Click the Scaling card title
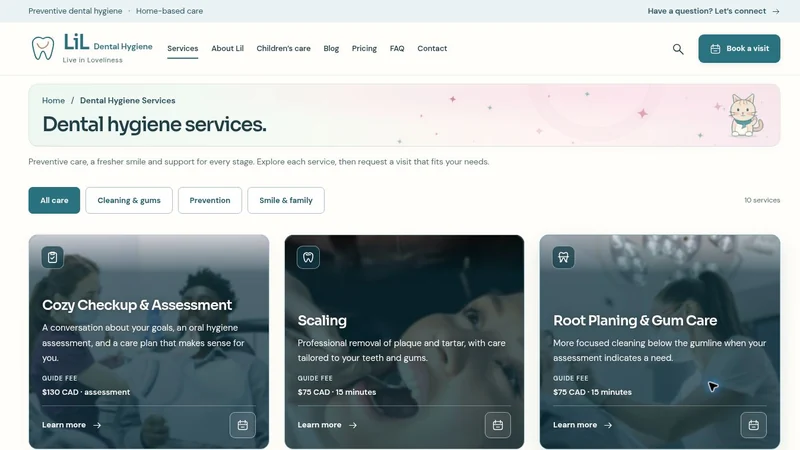Screen dimensions: 800x450 pyautogui.click(x=322, y=320)
